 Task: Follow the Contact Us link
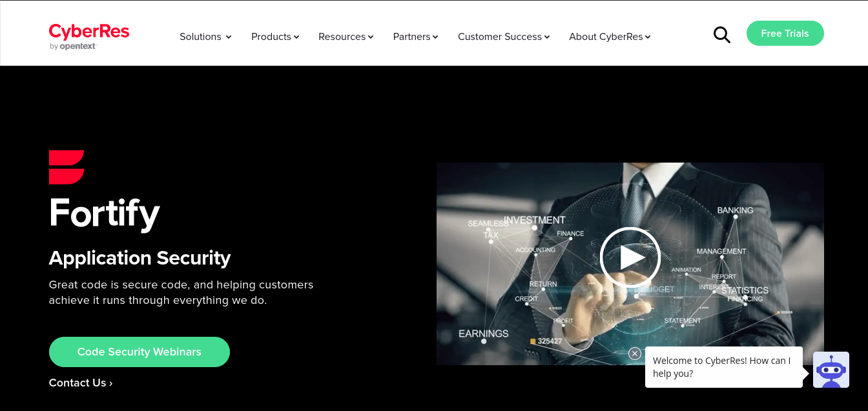[x=81, y=383]
